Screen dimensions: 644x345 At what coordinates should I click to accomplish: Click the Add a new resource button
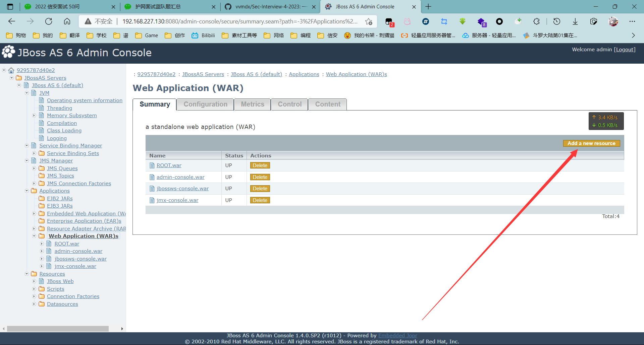tap(591, 143)
